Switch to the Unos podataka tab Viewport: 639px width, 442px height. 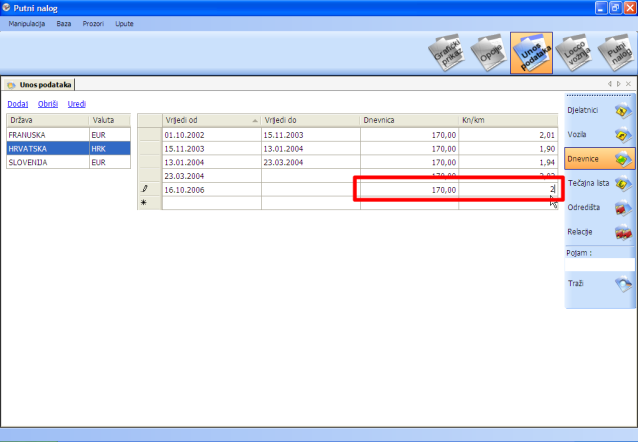click(x=40, y=85)
